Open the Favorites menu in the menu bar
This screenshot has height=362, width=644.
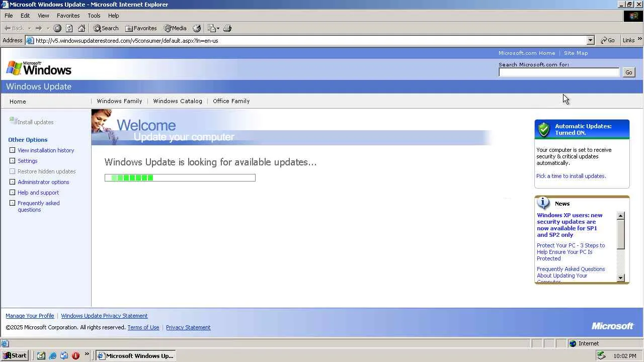[x=68, y=16]
